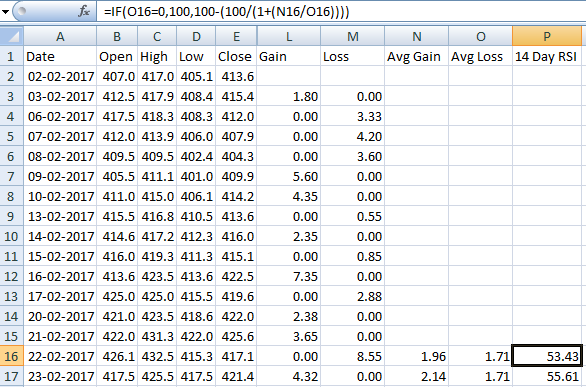The height and width of the screenshot is (387, 586).
Task: Click the Avg Gain header cell
Action: pos(417,56)
